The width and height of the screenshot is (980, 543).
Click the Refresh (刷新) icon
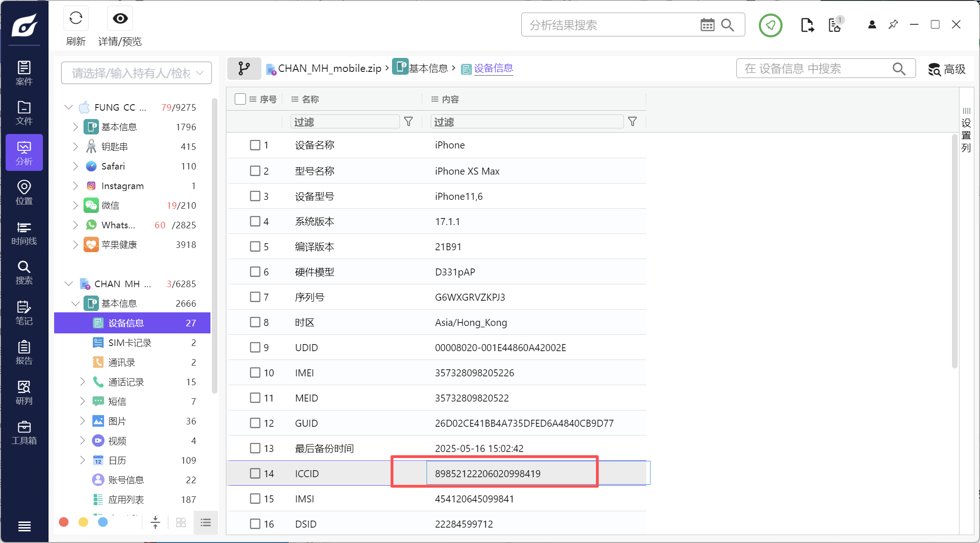pos(76,19)
